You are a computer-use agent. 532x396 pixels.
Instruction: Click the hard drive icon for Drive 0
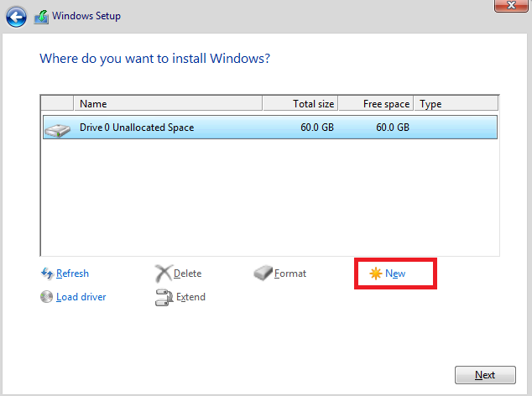(58, 130)
